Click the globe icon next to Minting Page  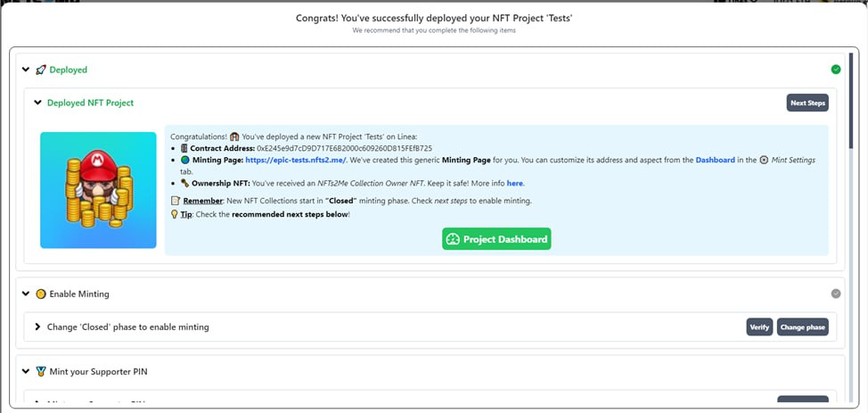[x=184, y=161]
